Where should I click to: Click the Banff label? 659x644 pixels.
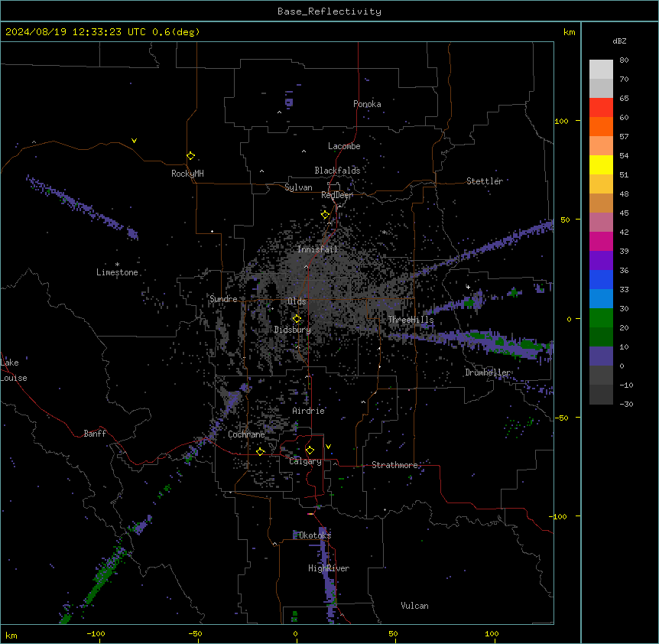click(x=95, y=434)
